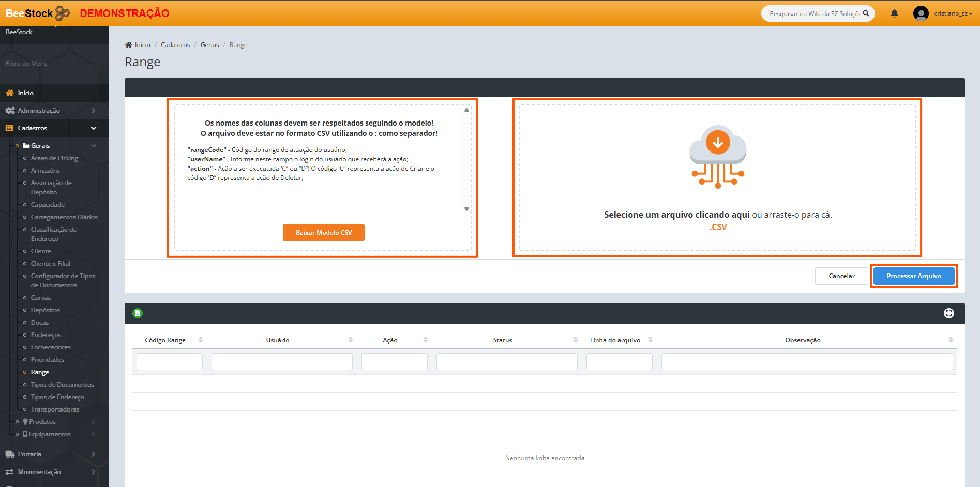Click the fullscreen icon on table header

pos(948,313)
